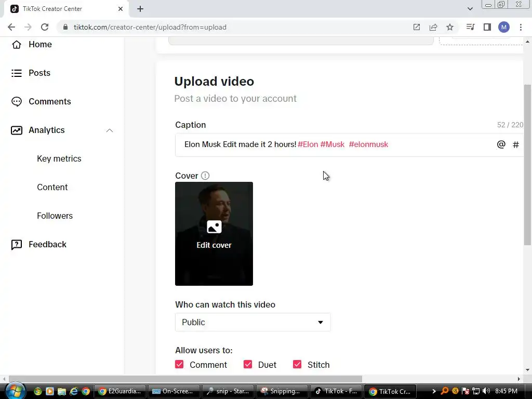Image resolution: width=532 pixels, height=399 pixels.
Task: Open the media control icon in toolbar
Action: click(x=470, y=27)
